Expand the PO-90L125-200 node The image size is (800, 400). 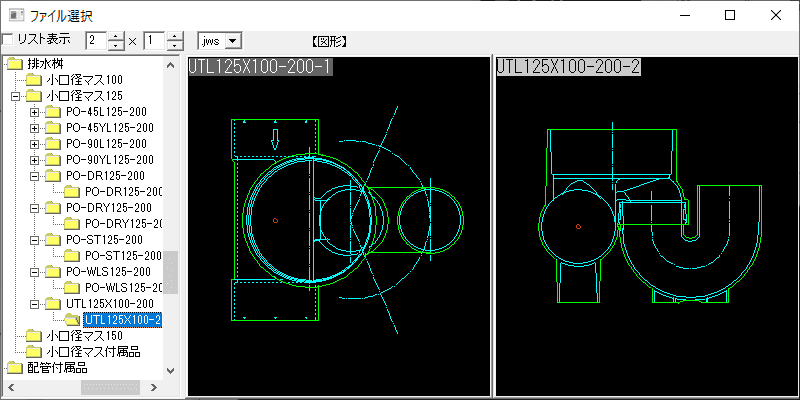[x=34, y=144]
